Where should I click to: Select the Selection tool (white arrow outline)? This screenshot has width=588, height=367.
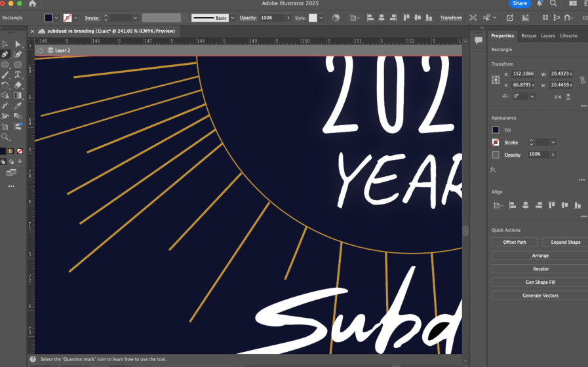tap(5, 44)
